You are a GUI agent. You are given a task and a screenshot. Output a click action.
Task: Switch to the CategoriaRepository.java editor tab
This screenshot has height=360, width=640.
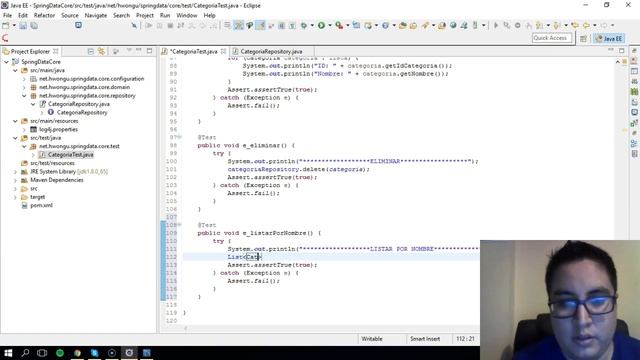[x=271, y=51]
